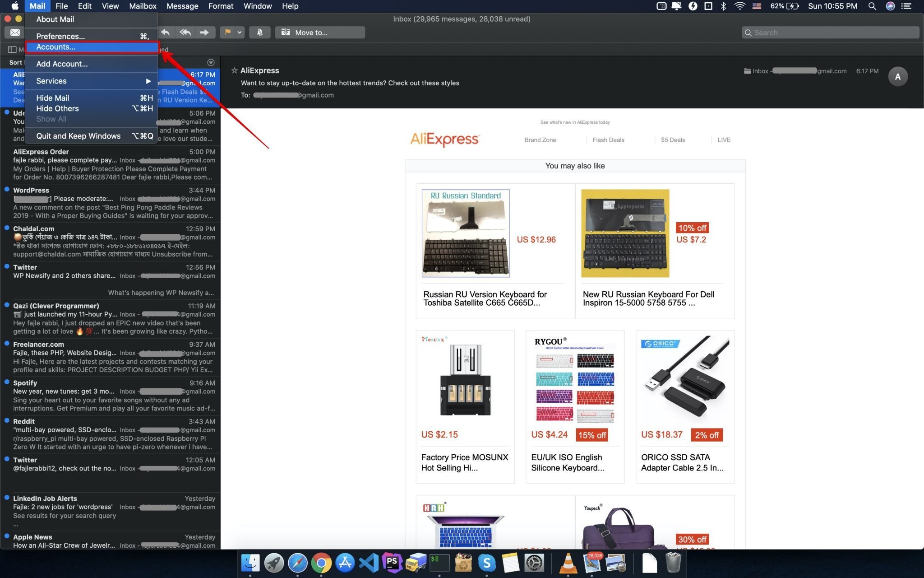Toggle Notification Center in the menu bar

pos(906,6)
